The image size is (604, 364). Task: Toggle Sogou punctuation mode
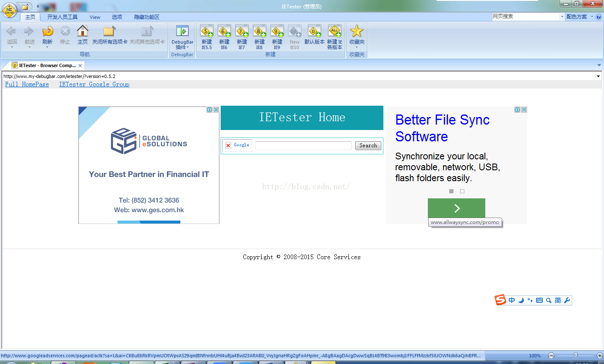530,300
